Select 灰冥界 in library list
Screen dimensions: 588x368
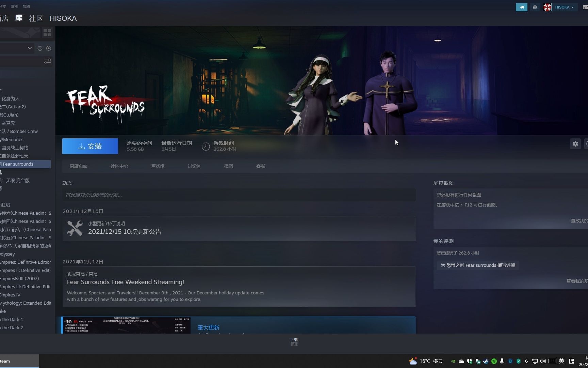8,123
